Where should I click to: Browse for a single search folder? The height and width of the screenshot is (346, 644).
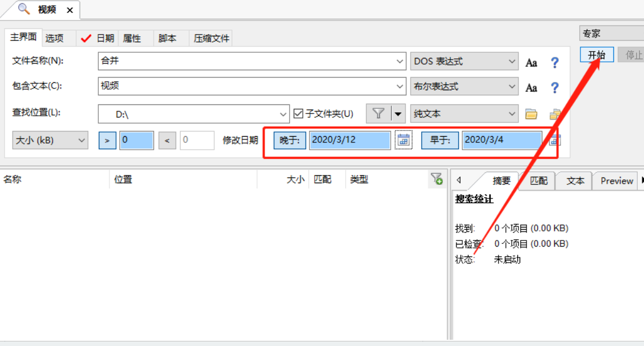(x=531, y=114)
